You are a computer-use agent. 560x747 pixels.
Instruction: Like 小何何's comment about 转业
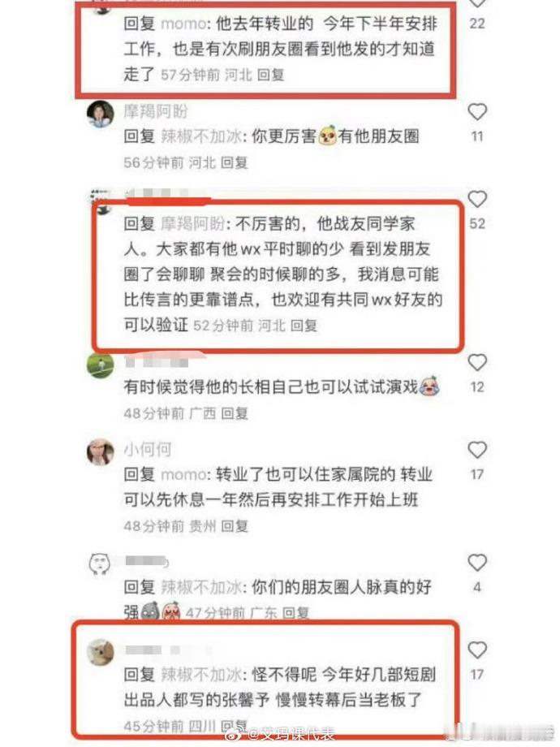477,450
